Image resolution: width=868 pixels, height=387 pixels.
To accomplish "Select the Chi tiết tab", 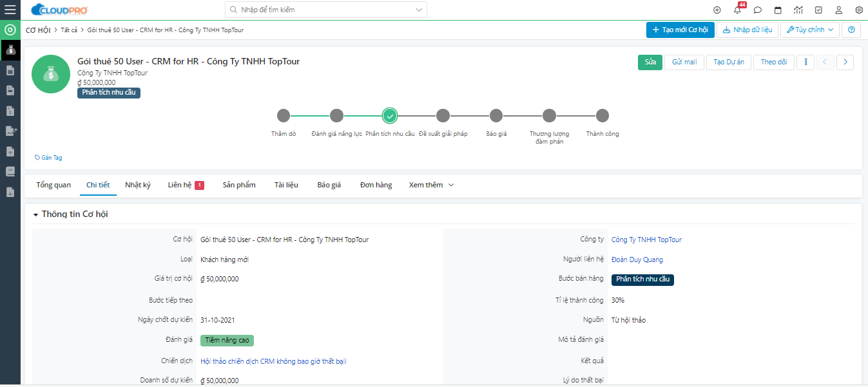I will pyautogui.click(x=98, y=185).
